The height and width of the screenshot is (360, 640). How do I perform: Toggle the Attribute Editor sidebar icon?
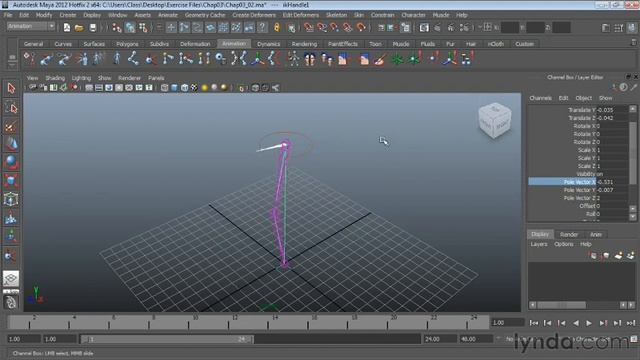tap(606, 28)
